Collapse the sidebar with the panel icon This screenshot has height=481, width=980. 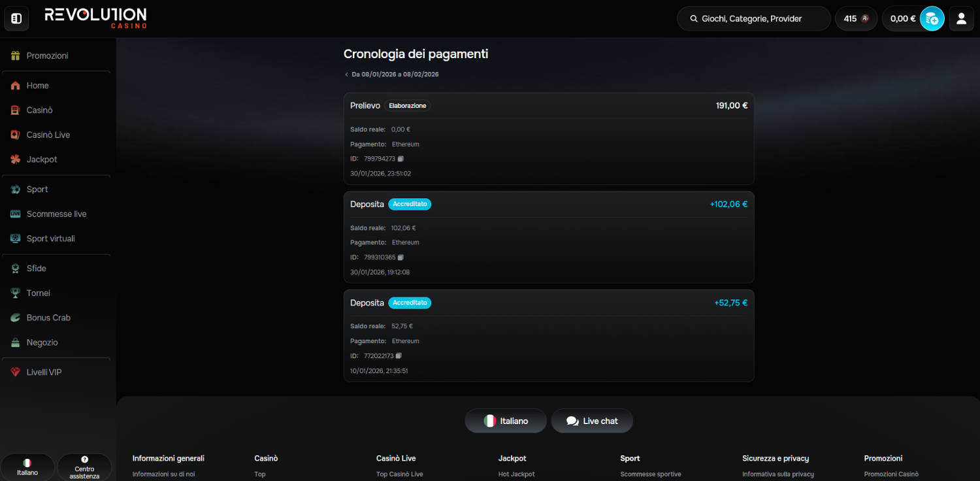click(16, 19)
